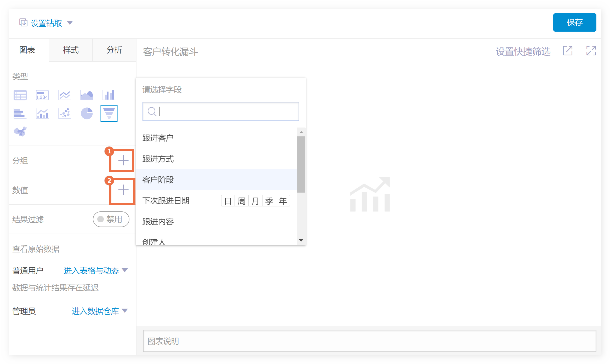Viewport: 610px width, 364px height.
Task: Open 设置快捷筛选 link
Action: click(x=523, y=51)
